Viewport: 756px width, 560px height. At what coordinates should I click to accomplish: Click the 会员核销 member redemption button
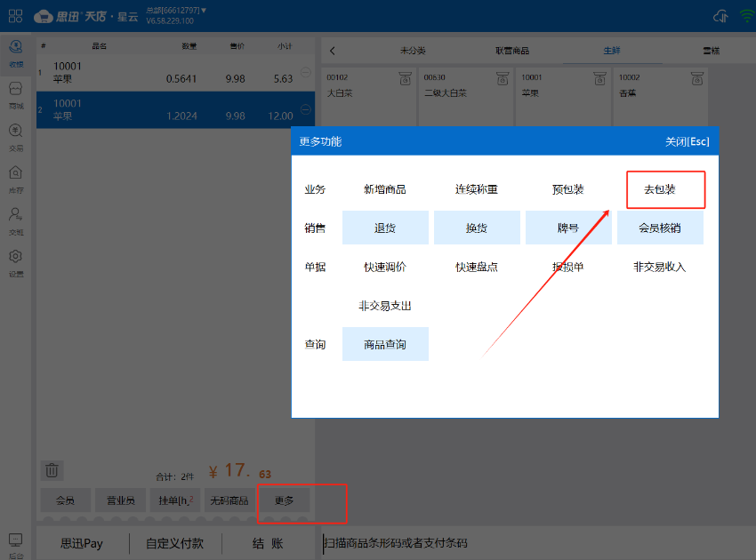point(660,228)
